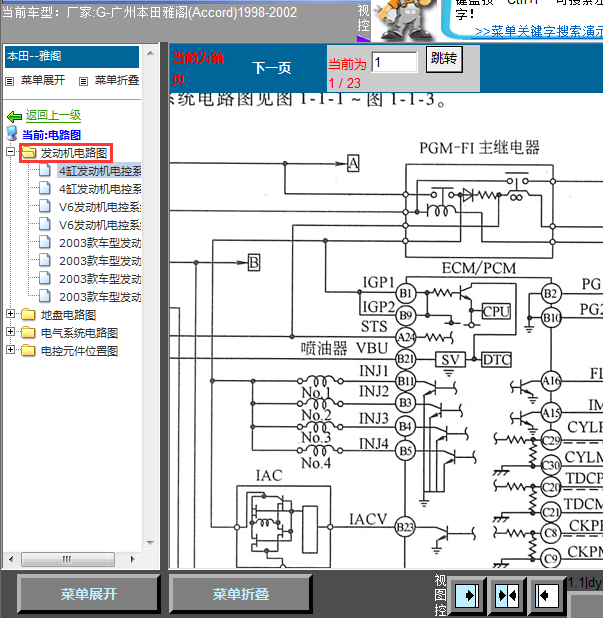Click the sidebar horizontal scrollbar thumb
The height and width of the screenshot is (618, 603).
67,559
